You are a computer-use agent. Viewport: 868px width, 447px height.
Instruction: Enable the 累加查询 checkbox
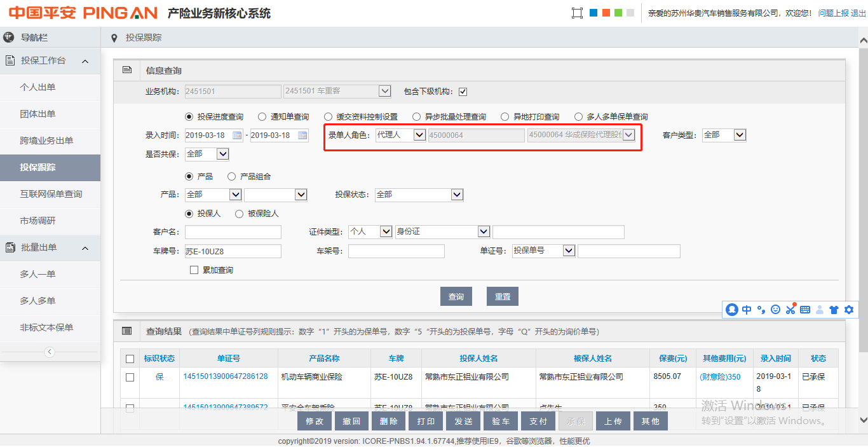pyautogui.click(x=194, y=270)
